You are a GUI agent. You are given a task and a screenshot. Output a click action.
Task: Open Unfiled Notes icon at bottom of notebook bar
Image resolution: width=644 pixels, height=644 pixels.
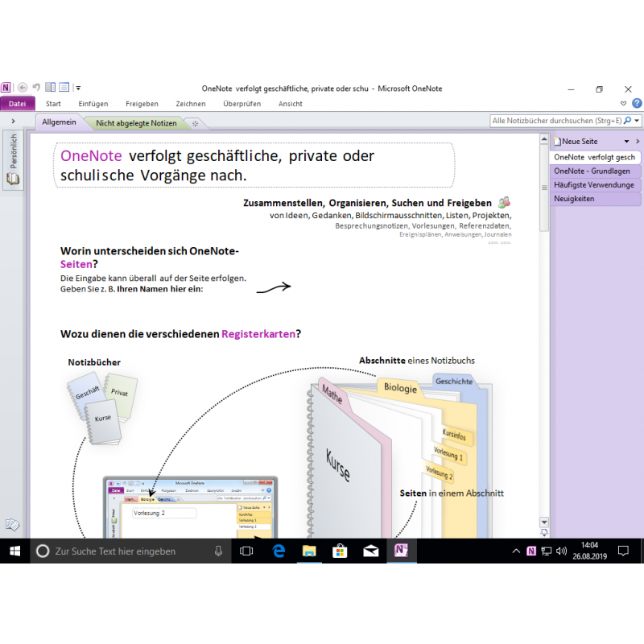12,525
